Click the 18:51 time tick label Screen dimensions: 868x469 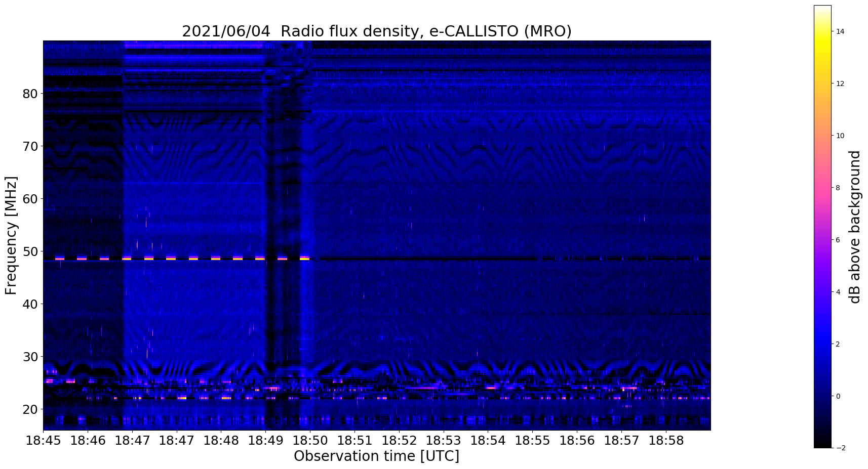click(354, 441)
